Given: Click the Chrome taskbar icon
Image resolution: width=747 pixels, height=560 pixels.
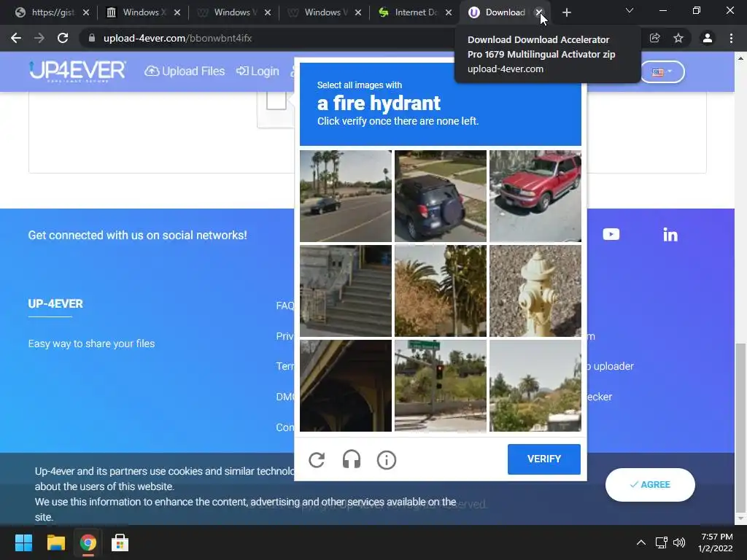Looking at the screenshot, I should coord(88,542).
